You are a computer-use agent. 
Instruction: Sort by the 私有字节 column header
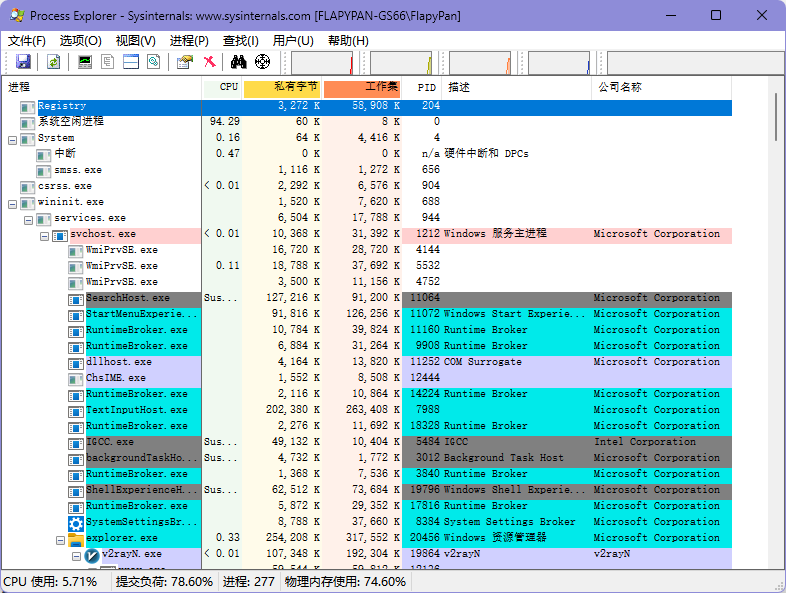pos(281,88)
